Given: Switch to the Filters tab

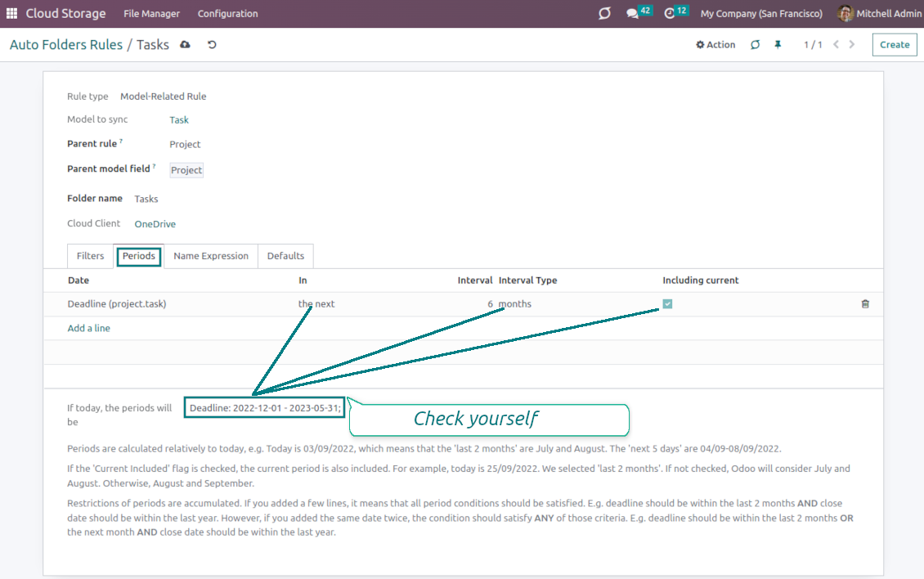Looking at the screenshot, I should tap(90, 256).
